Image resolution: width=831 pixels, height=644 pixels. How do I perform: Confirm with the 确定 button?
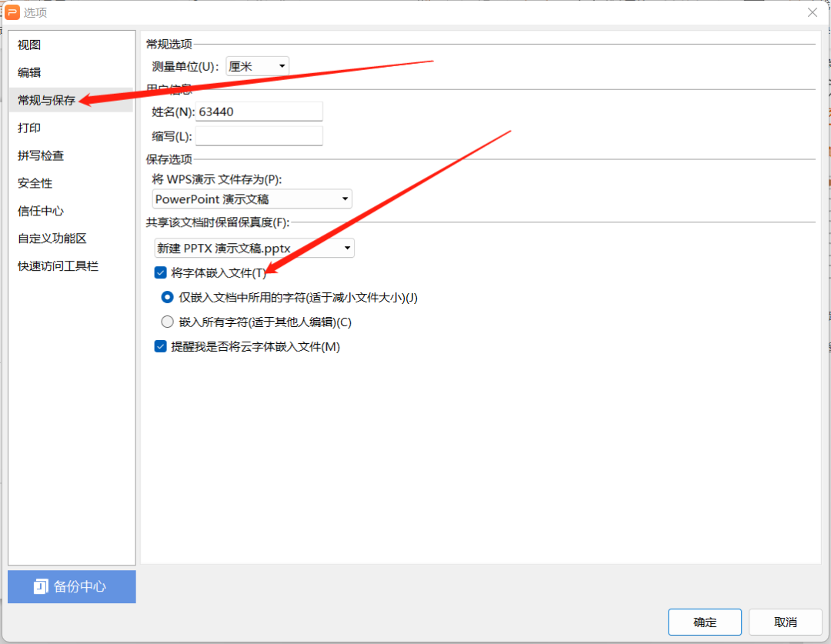pos(704,622)
